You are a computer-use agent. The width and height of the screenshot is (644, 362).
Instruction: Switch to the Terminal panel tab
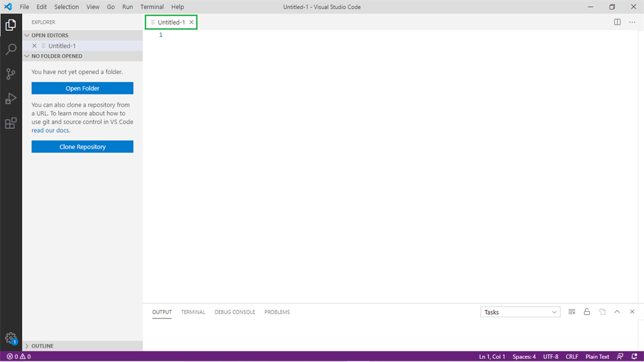(x=193, y=312)
